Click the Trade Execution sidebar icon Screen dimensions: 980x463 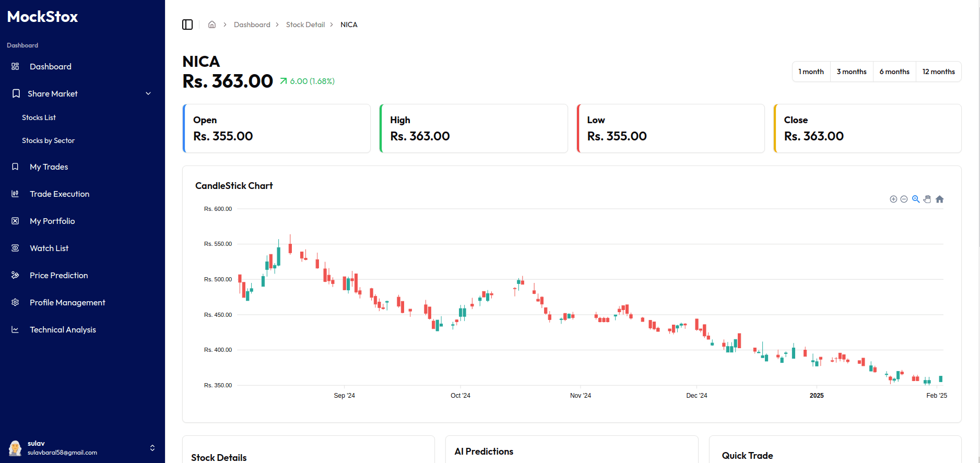(x=15, y=194)
